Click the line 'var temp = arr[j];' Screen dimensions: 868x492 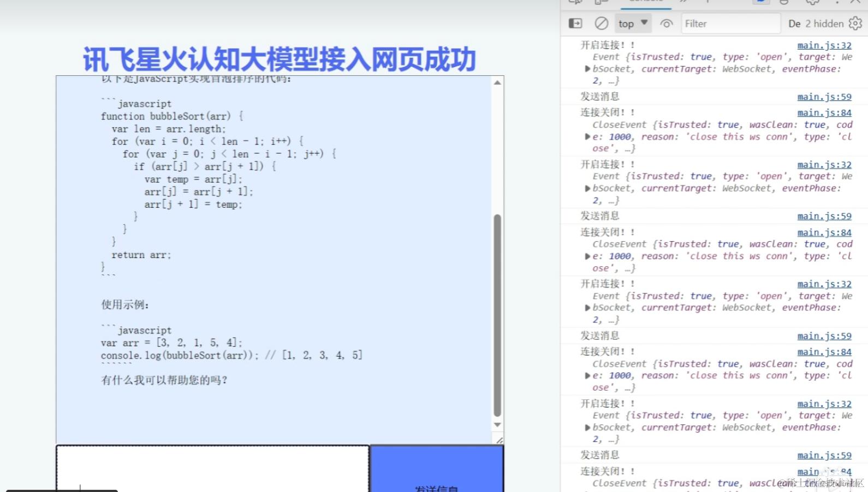[193, 179]
